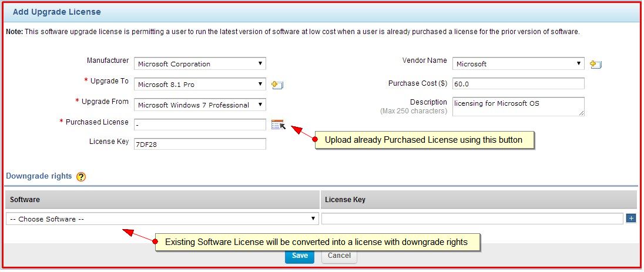Expand the Choose Software dropdown
The width and height of the screenshot is (644, 272).
tap(163, 219)
